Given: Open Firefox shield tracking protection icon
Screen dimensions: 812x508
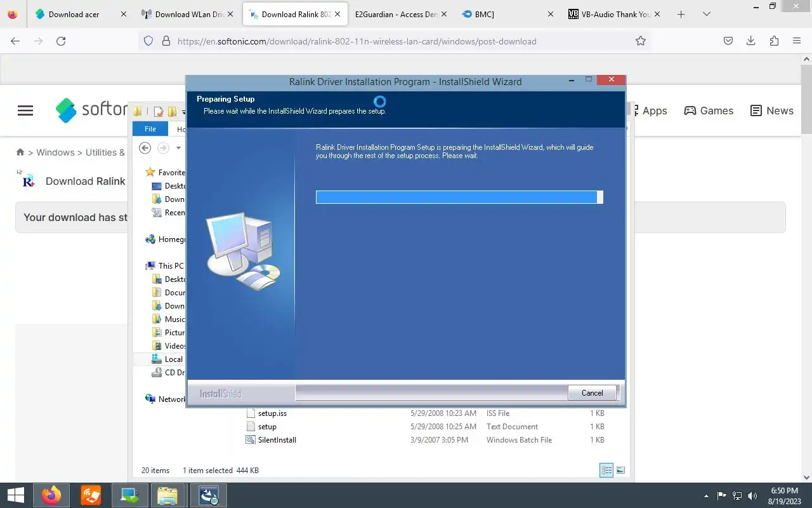Looking at the screenshot, I should [x=148, y=41].
